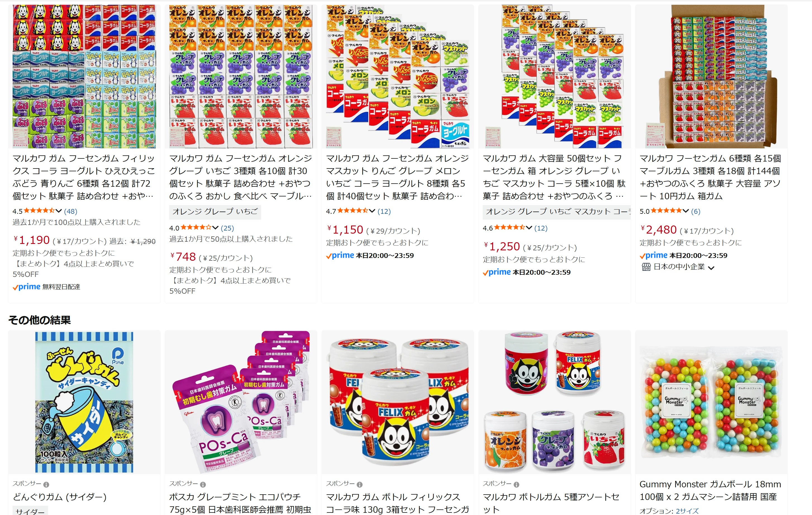This screenshot has width=812, height=515.
Task: Expand 4.5 star rating popover chevron
Action: point(59,211)
